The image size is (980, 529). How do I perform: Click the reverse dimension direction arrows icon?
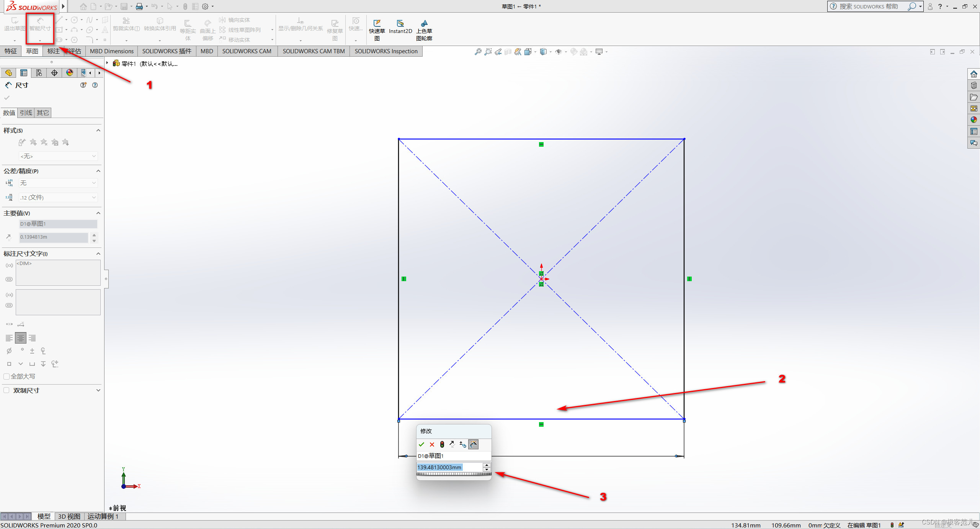tap(452, 444)
